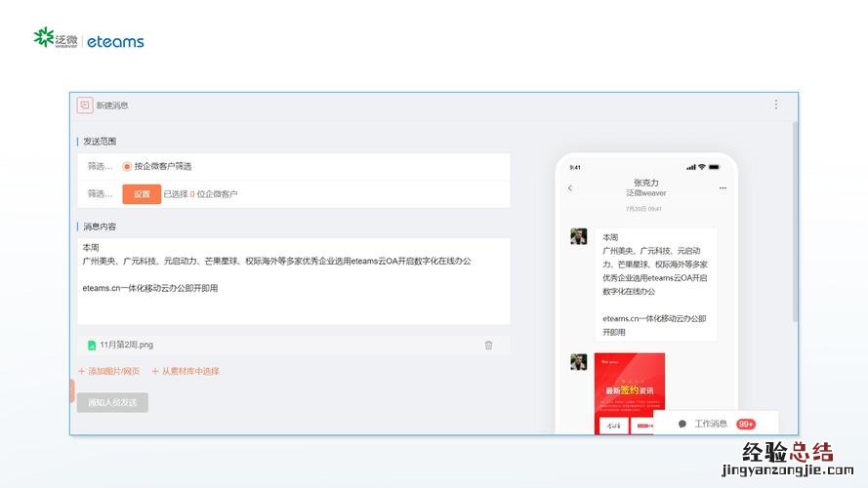Click the orange side tab on left edge

pos(72,390)
